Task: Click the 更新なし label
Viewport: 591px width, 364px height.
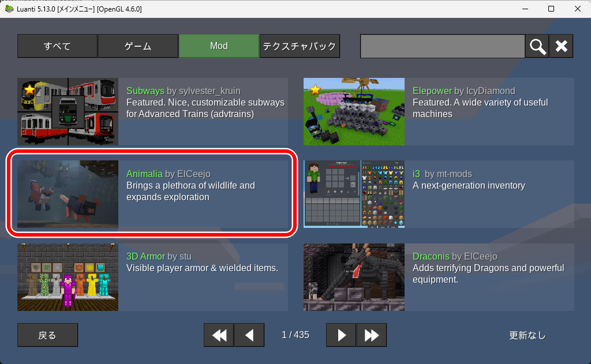Action: pyautogui.click(x=527, y=335)
